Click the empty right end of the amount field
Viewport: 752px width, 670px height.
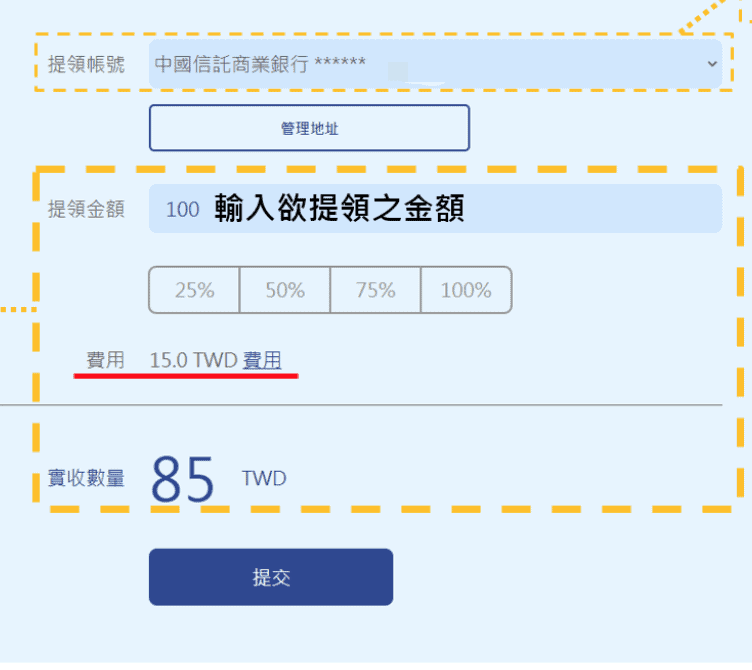[x=620, y=209]
